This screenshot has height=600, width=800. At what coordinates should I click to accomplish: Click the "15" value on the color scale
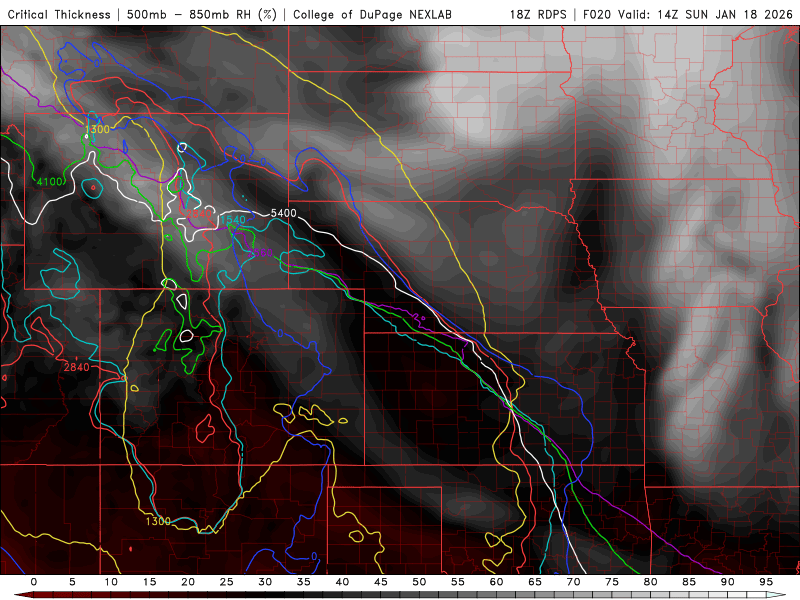click(x=149, y=582)
